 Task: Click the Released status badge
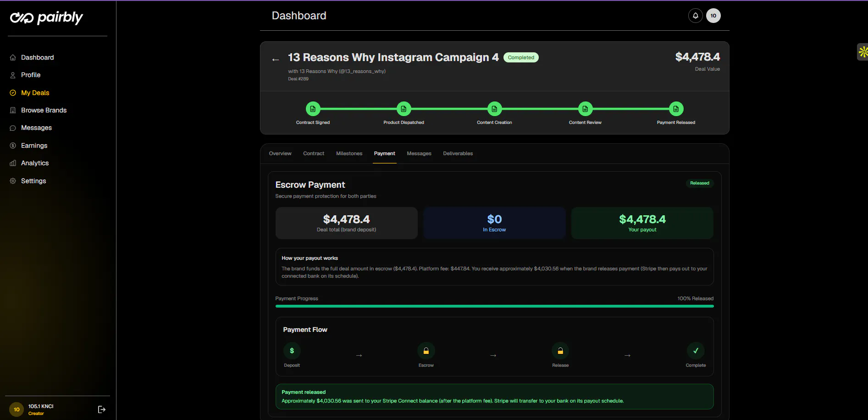point(699,183)
